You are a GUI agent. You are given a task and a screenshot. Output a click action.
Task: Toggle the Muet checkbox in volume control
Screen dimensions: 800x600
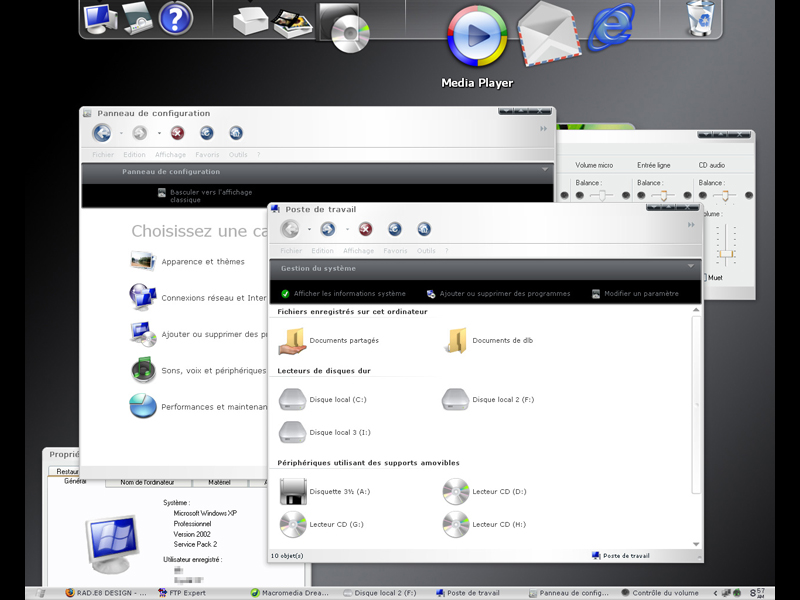point(706,278)
